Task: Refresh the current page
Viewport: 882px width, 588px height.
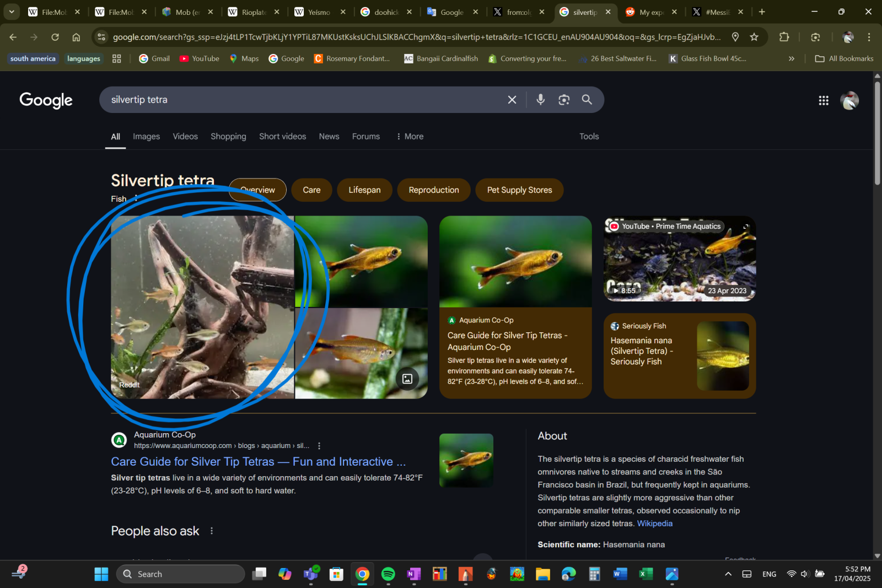Action: click(x=55, y=37)
